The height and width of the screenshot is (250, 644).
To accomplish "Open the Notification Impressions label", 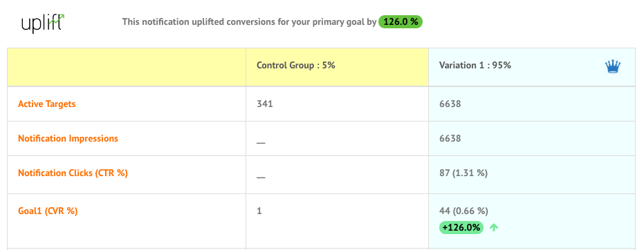I will pyautogui.click(x=68, y=139).
